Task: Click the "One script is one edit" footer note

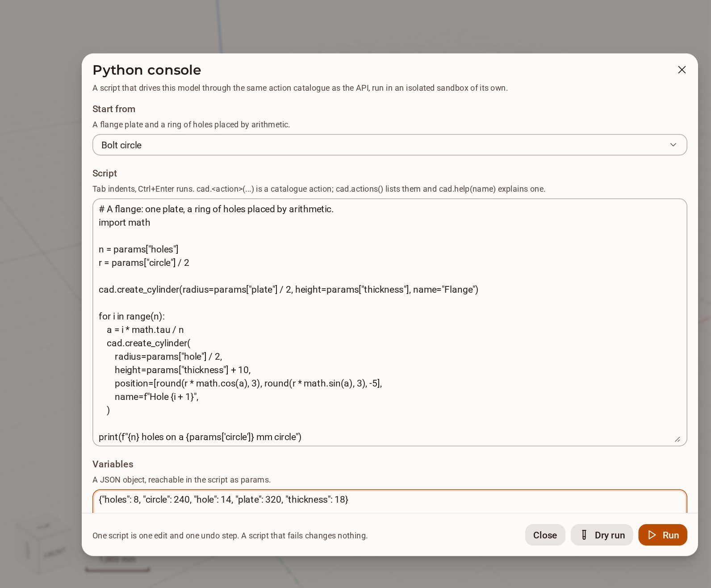Action: click(230, 535)
